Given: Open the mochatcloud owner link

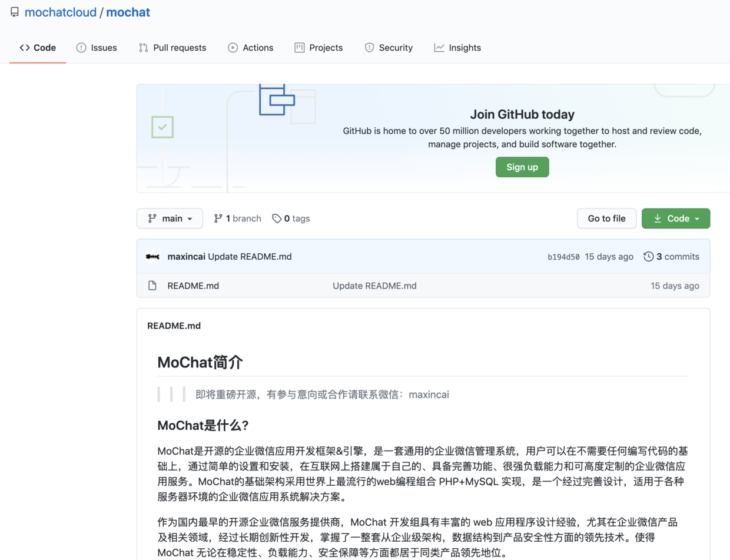Looking at the screenshot, I should click(x=61, y=12).
